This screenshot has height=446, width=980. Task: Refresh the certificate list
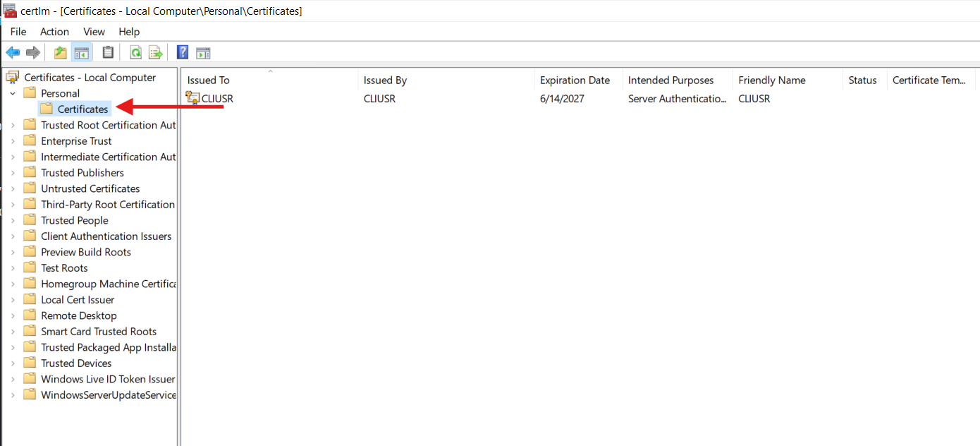[135, 52]
